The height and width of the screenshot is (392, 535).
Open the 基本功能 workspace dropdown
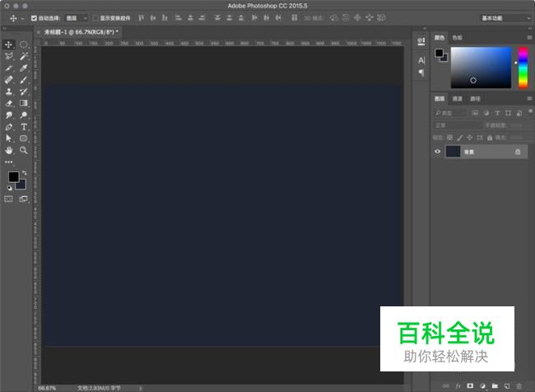tap(505, 18)
